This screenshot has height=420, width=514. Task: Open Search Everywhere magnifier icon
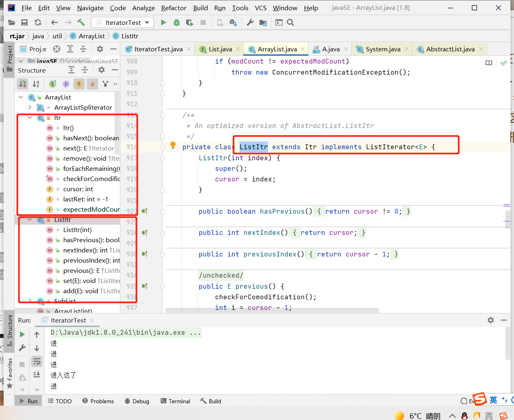(x=290, y=22)
